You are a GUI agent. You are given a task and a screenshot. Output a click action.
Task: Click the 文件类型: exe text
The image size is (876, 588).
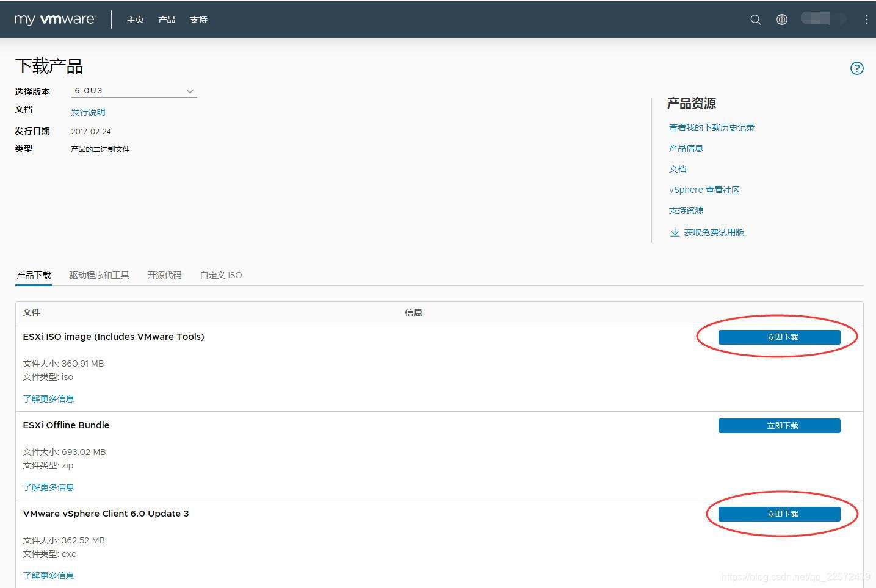49,554
